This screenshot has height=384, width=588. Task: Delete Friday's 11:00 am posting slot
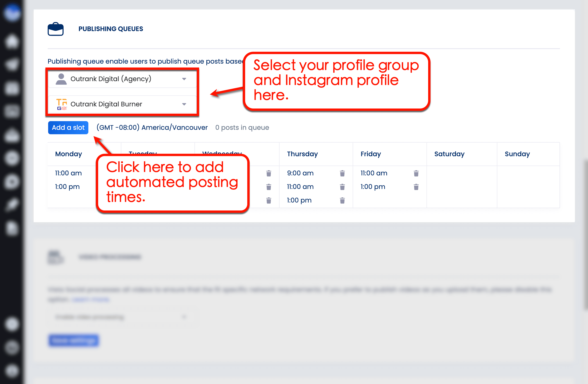tap(416, 173)
